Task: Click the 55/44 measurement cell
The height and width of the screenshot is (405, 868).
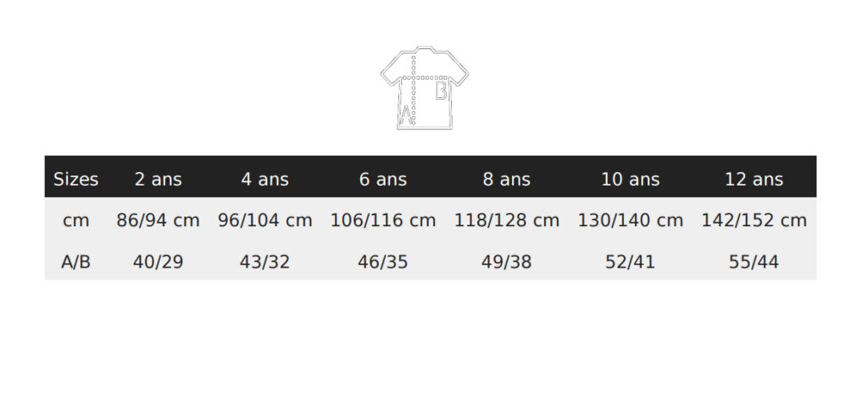Action: tap(754, 262)
